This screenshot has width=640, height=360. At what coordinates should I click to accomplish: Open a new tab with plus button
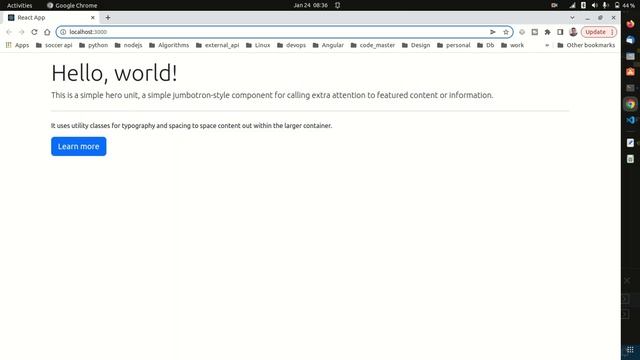pyautogui.click(x=108, y=18)
